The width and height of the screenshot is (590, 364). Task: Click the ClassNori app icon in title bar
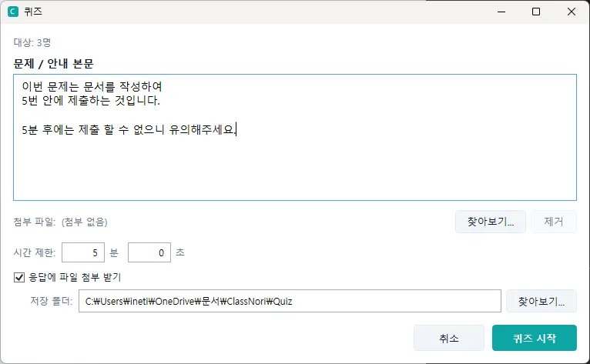pyautogui.click(x=13, y=12)
